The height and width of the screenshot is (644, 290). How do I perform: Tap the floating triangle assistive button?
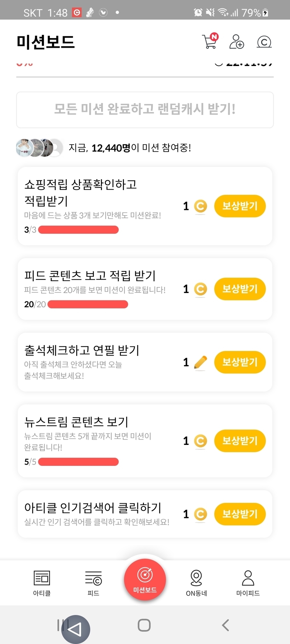tap(75, 629)
